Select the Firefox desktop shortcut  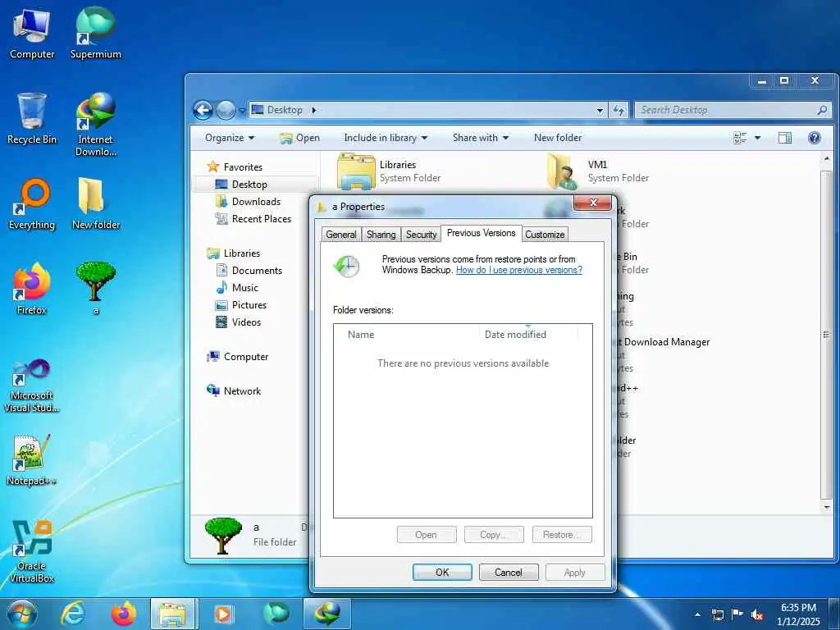coord(32,290)
